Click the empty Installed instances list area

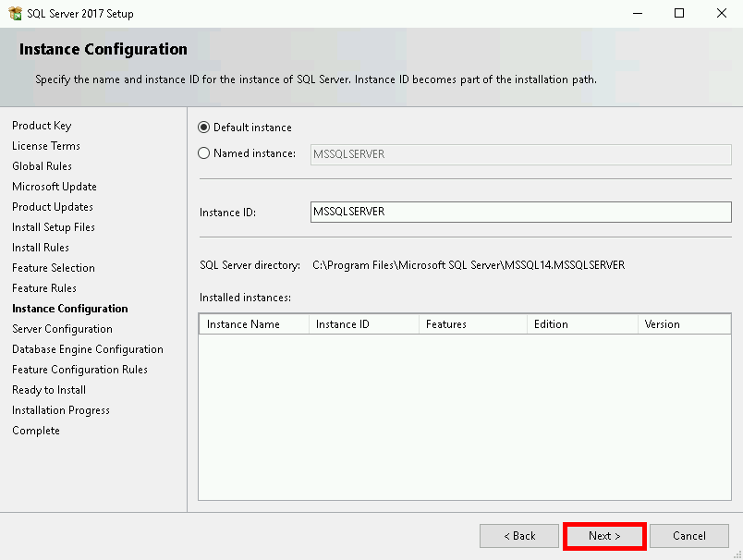464,416
